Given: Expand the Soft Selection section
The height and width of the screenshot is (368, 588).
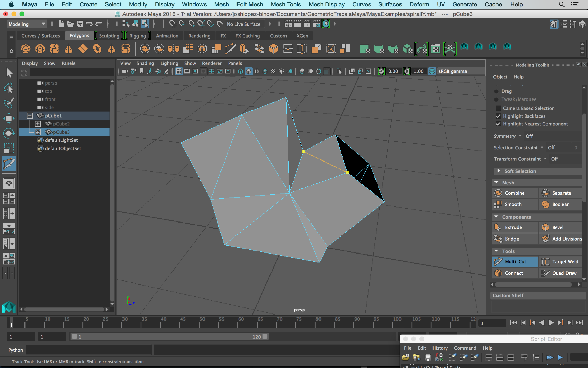Looking at the screenshot, I should point(499,171).
